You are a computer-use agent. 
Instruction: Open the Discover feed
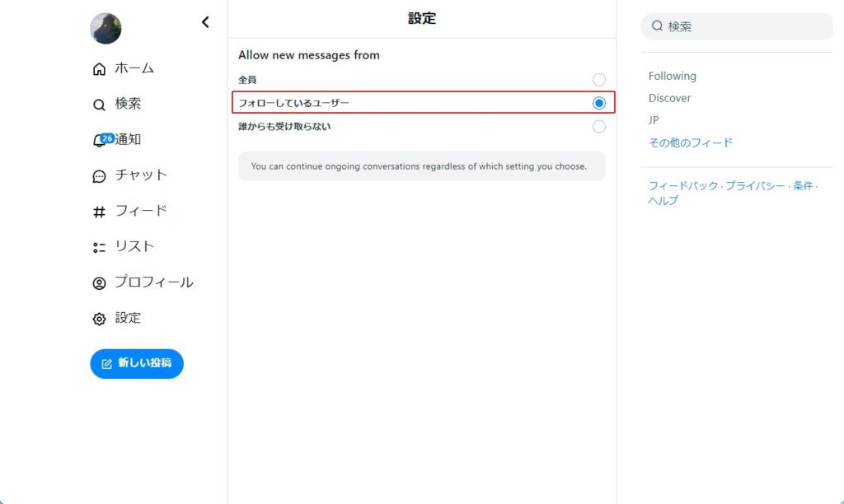pos(670,98)
